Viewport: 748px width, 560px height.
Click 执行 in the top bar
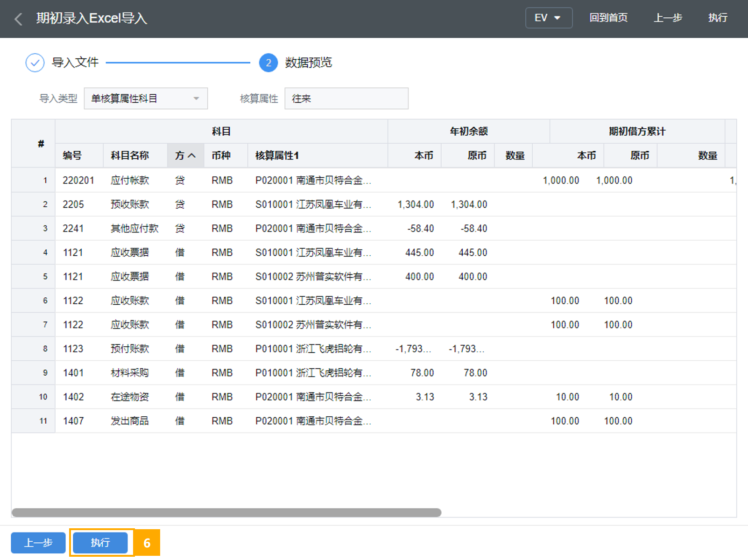click(x=718, y=18)
